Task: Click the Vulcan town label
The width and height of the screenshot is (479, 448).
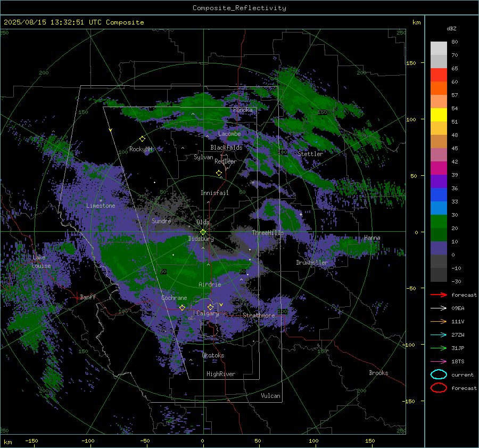Action: [270, 396]
